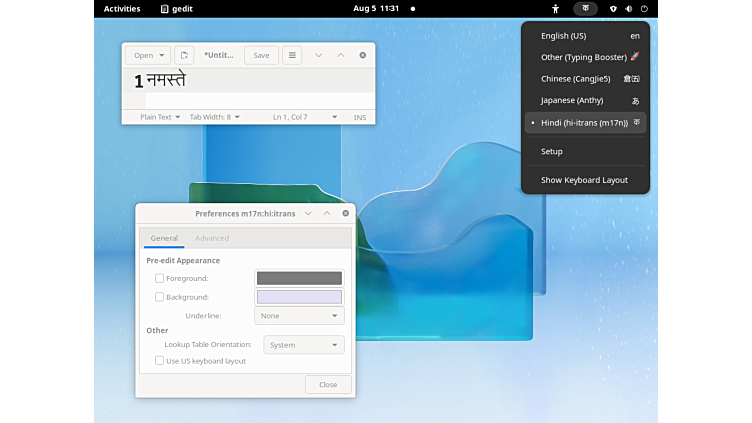
Task: Click the power icon in top bar
Action: click(x=644, y=8)
